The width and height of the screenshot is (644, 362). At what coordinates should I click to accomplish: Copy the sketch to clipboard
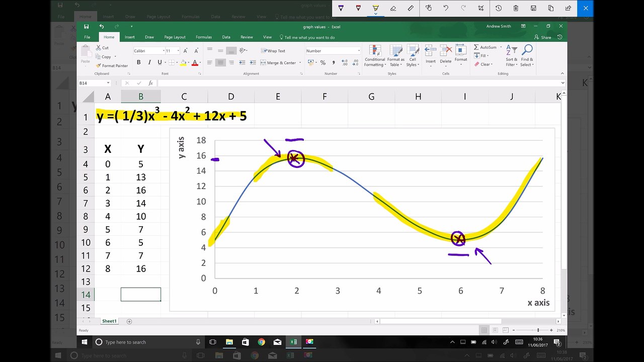point(551,8)
